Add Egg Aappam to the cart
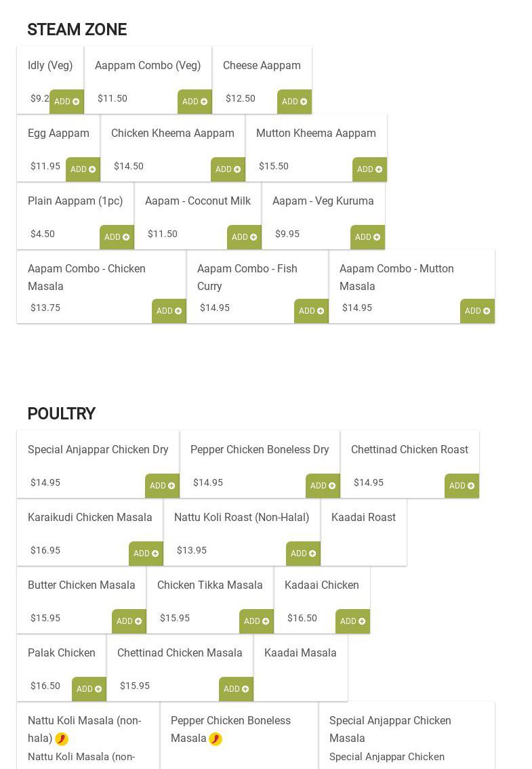This screenshot has height=769, width=532. (x=83, y=169)
